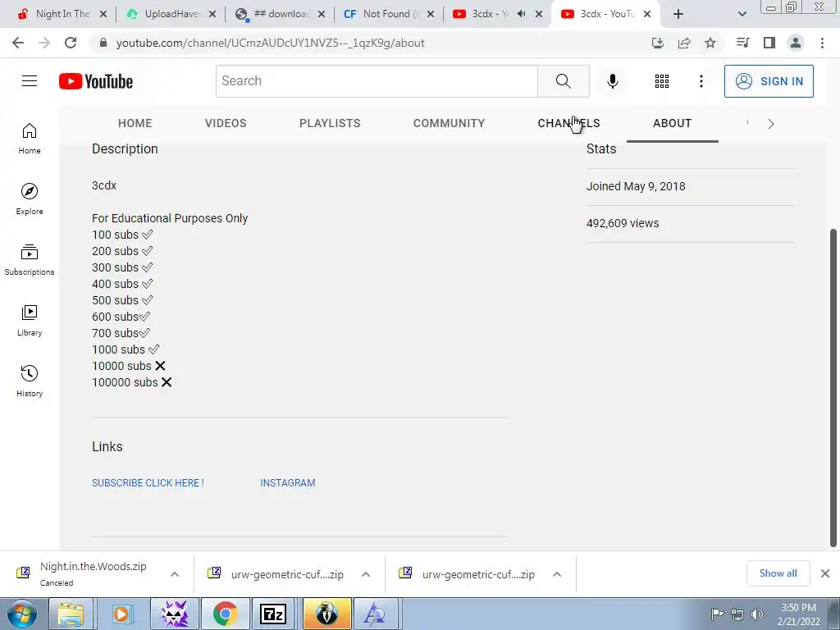
Task: Click the SIGN IN button
Action: click(x=769, y=81)
